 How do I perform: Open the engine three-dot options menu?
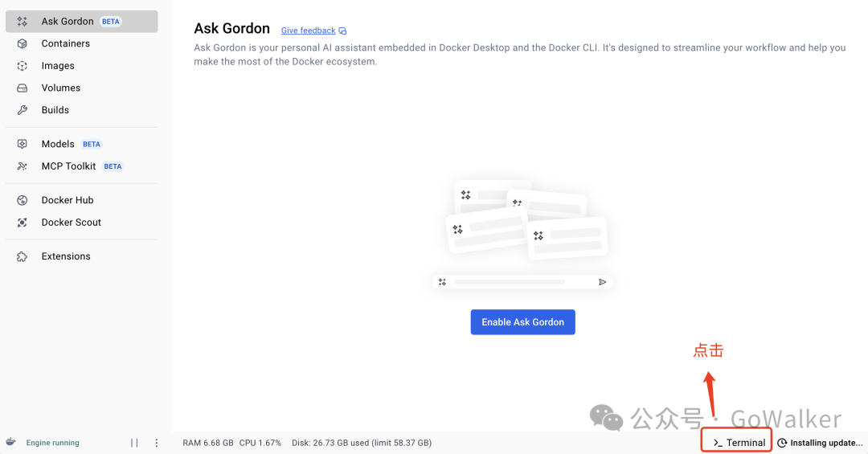coord(157,443)
